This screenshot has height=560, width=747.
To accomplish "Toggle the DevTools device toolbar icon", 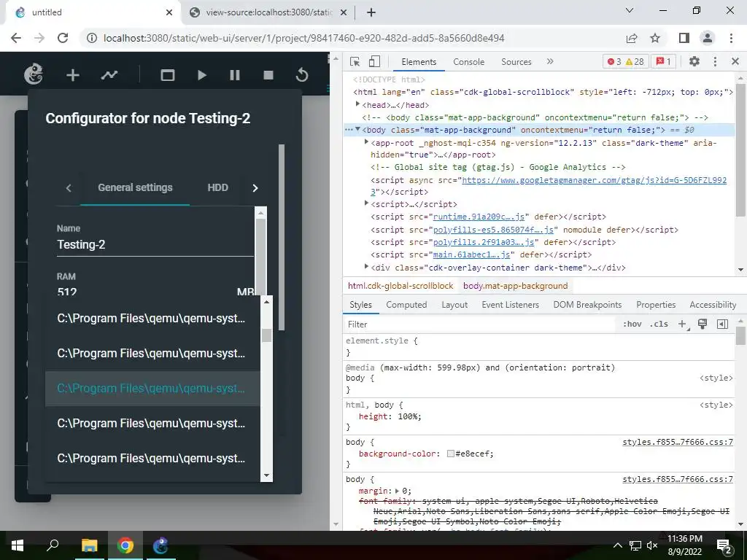I will 374,61.
